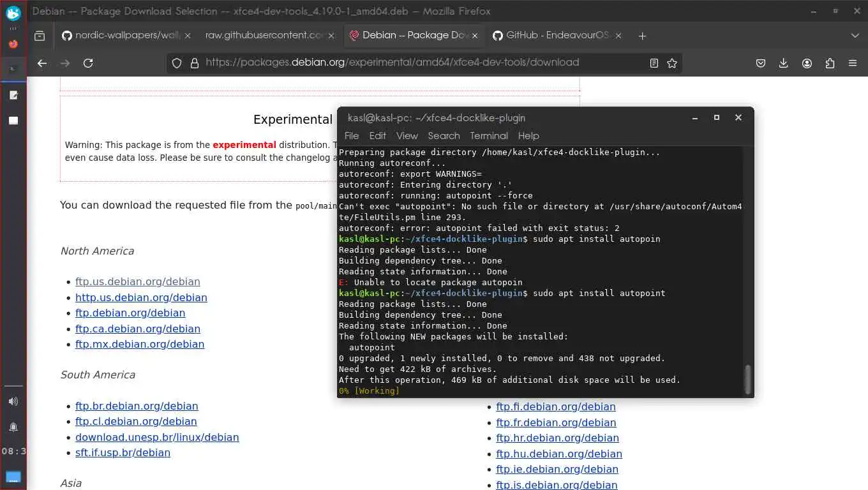Open the Terminal menu in terminal
868x490 pixels.
489,136
